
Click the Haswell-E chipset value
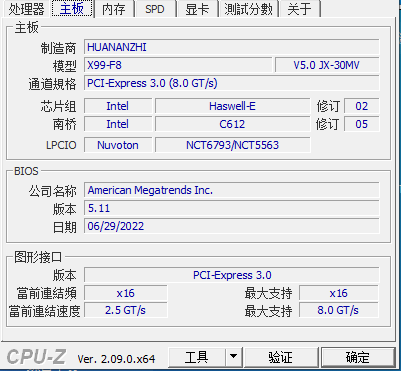coord(232,106)
